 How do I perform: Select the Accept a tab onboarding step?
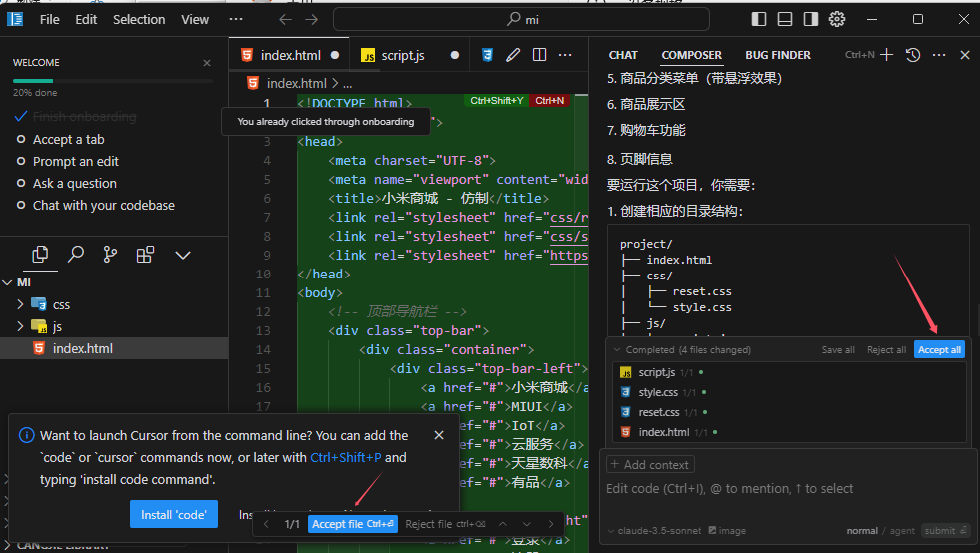click(68, 140)
